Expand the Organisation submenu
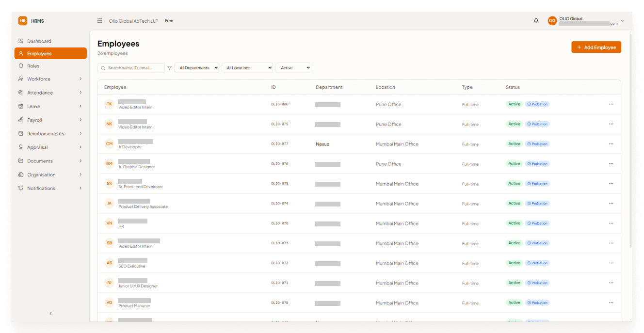 coord(80,174)
